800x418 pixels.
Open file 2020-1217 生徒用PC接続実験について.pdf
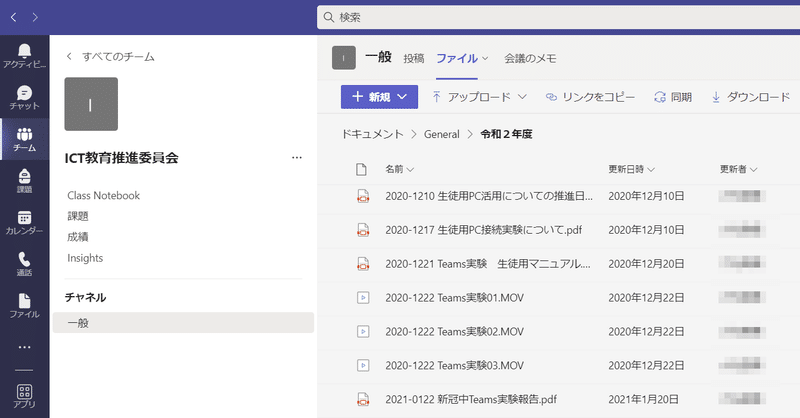coord(484,230)
